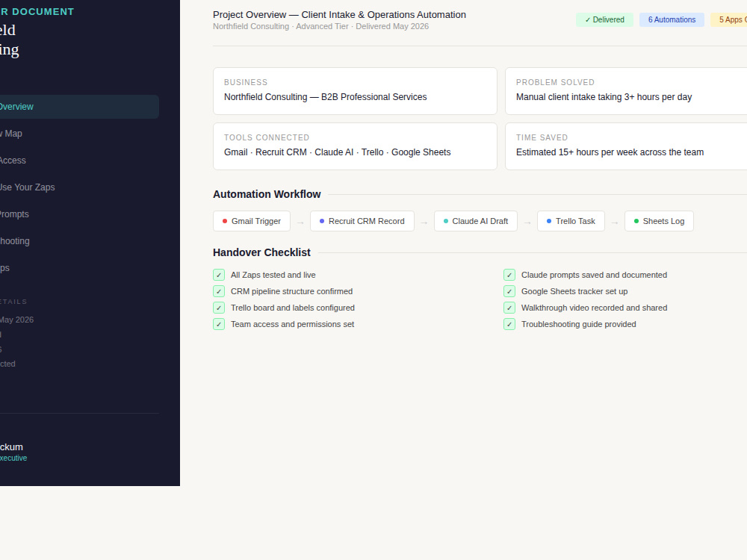Select the Gmail Trigger workflow step

click(x=252, y=221)
